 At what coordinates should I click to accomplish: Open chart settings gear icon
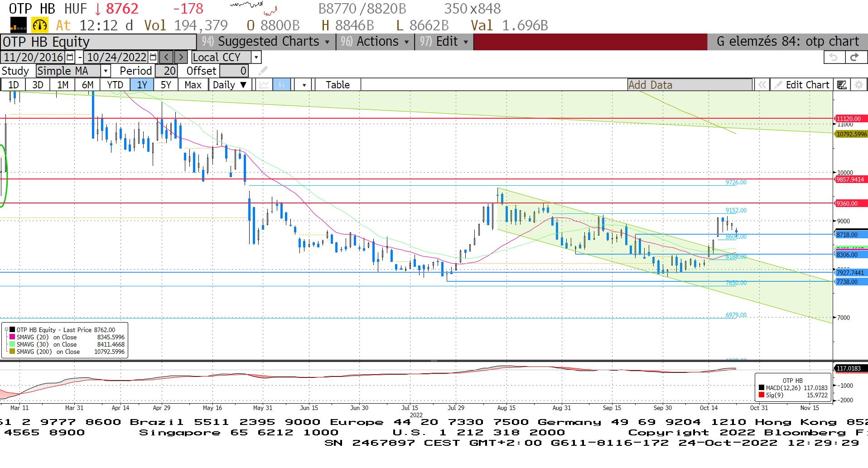point(858,85)
